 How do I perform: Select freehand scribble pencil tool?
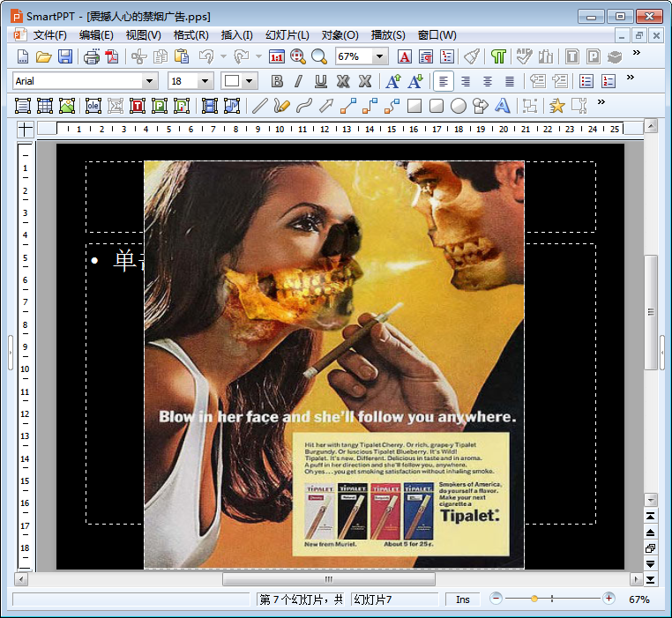[x=281, y=106]
